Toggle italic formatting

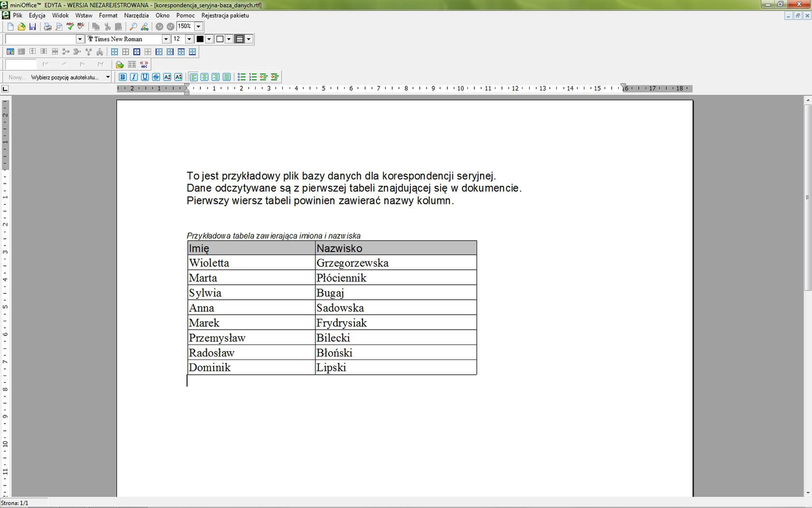(x=134, y=77)
